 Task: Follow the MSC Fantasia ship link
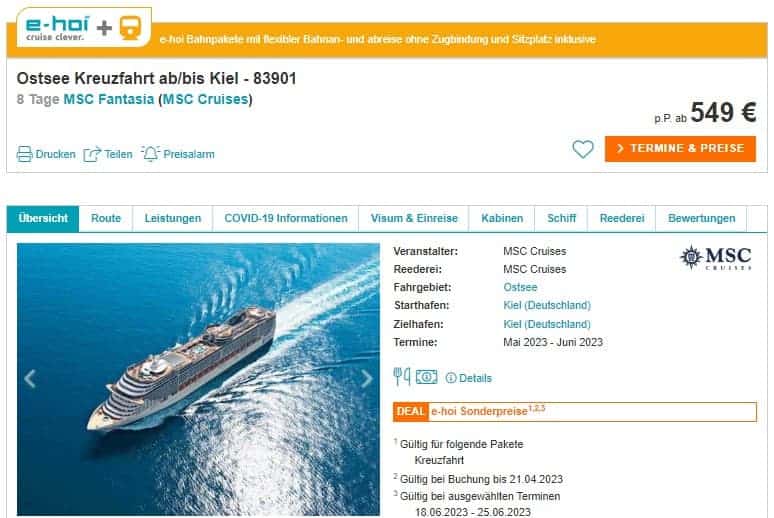coord(109,99)
